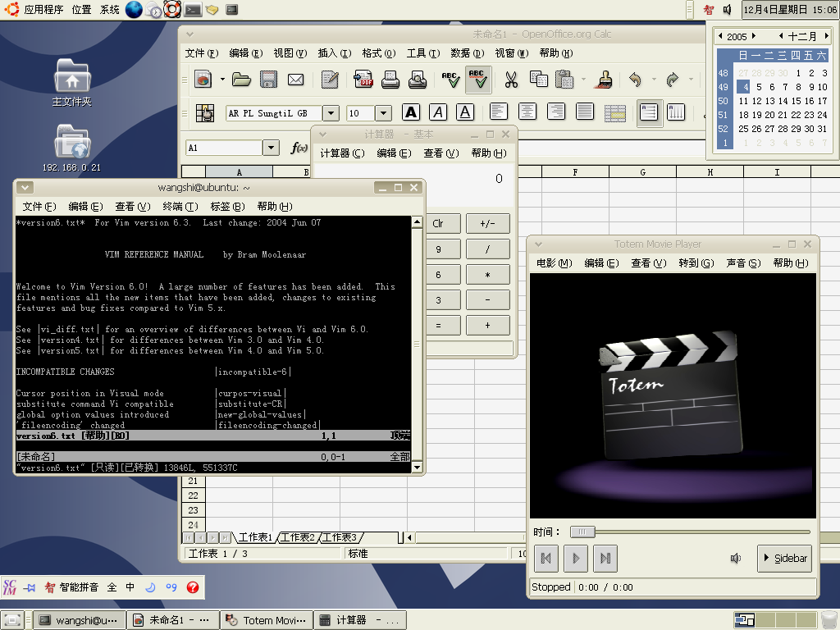840x630 pixels.
Task: Open the 应用程序 panel menu
Action: [x=43, y=10]
